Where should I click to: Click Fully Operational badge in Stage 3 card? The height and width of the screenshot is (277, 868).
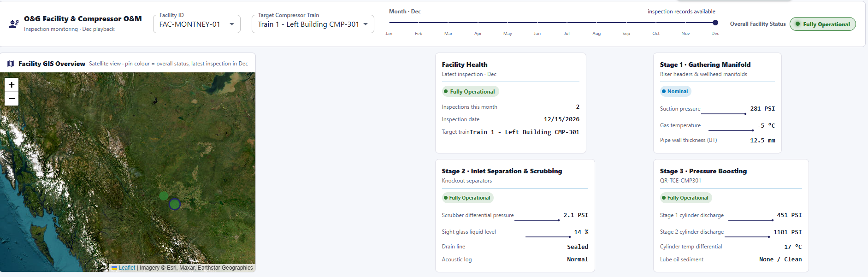pyautogui.click(x=685, y=198)
